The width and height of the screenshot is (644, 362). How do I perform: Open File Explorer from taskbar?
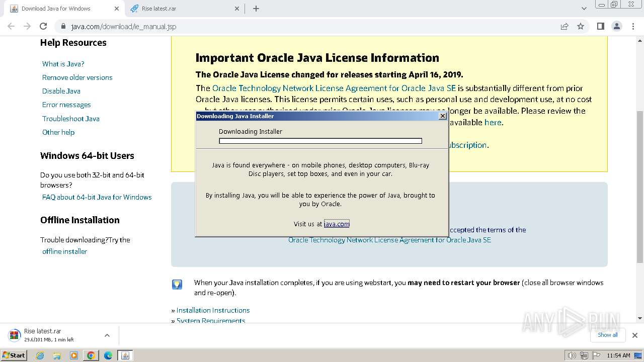(x=57, y=355)
